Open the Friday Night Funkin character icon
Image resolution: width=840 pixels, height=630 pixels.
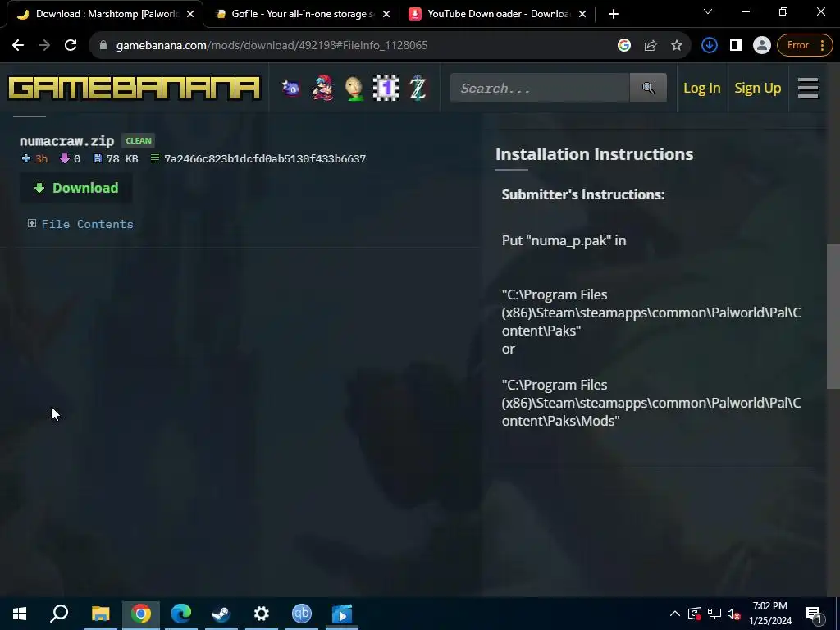coord(322,88)
